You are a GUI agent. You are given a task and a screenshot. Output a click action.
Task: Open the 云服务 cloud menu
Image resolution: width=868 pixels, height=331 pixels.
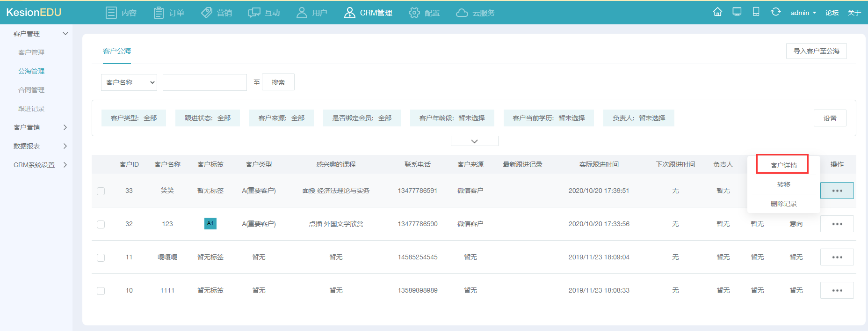tap(475, 13)
